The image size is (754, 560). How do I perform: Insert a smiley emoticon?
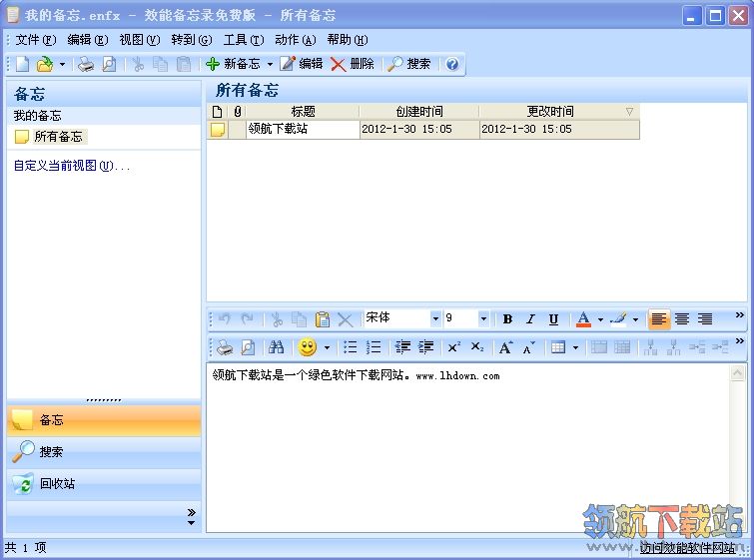[308, 347]
